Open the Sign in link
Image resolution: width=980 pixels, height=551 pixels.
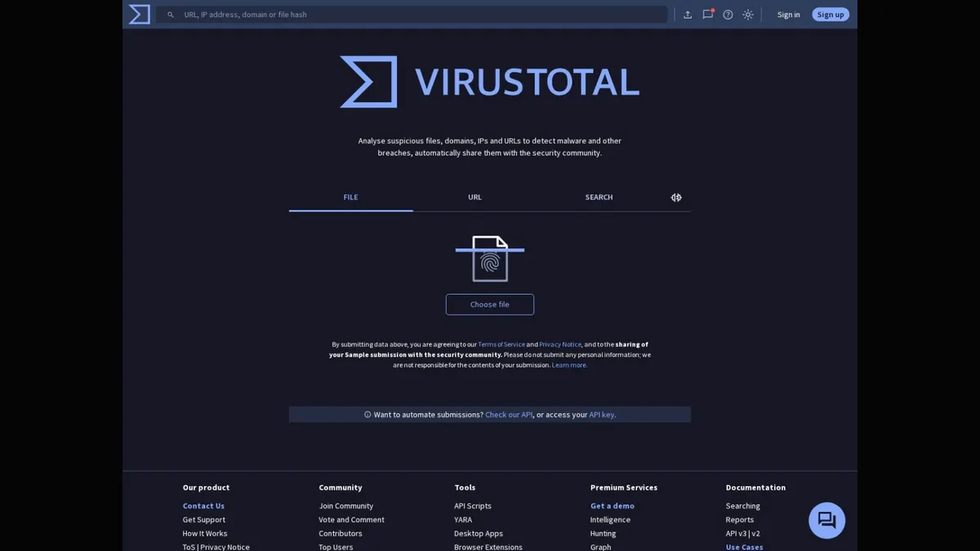coord(789,15)
